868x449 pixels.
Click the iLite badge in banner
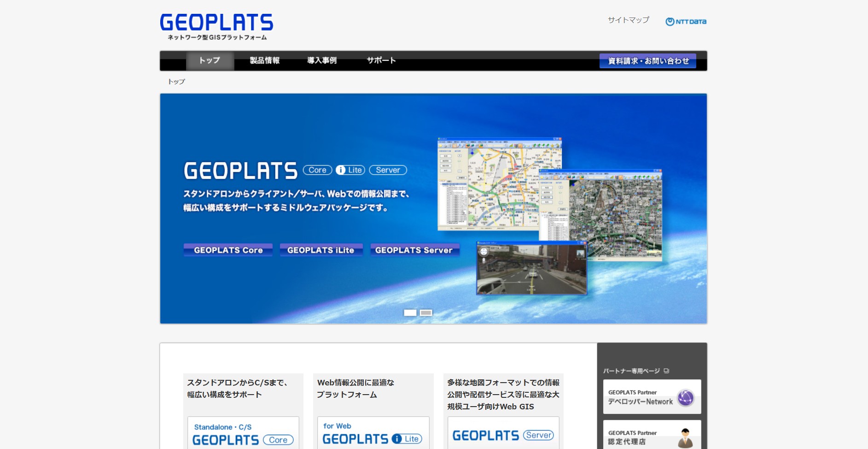350,170
